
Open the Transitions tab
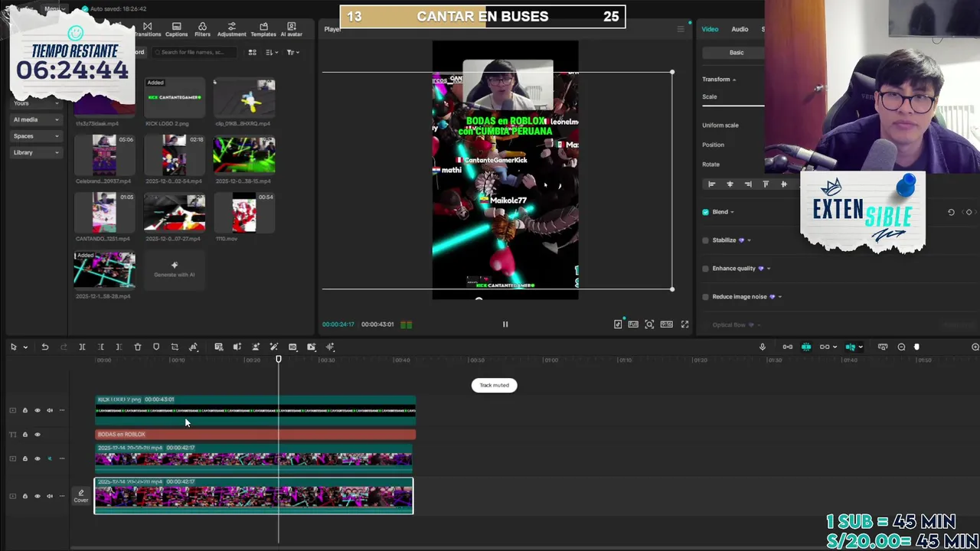[x=147, y=29]
